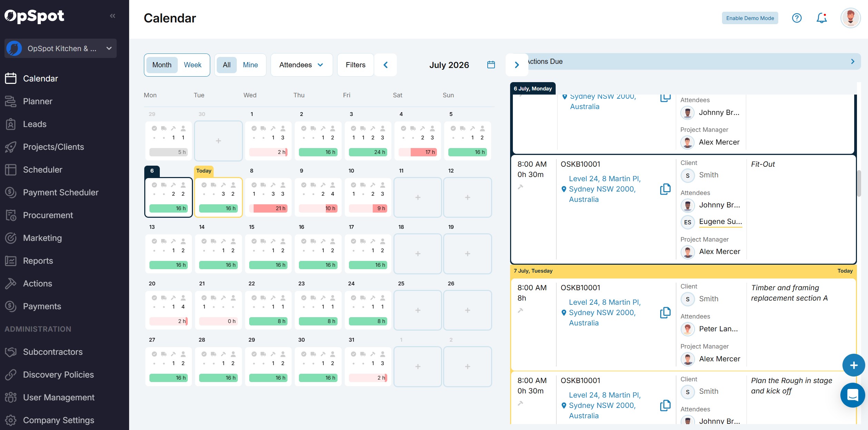
Task: Collapse the sidebar with double chevron
Action: click(x=113, y=16)
